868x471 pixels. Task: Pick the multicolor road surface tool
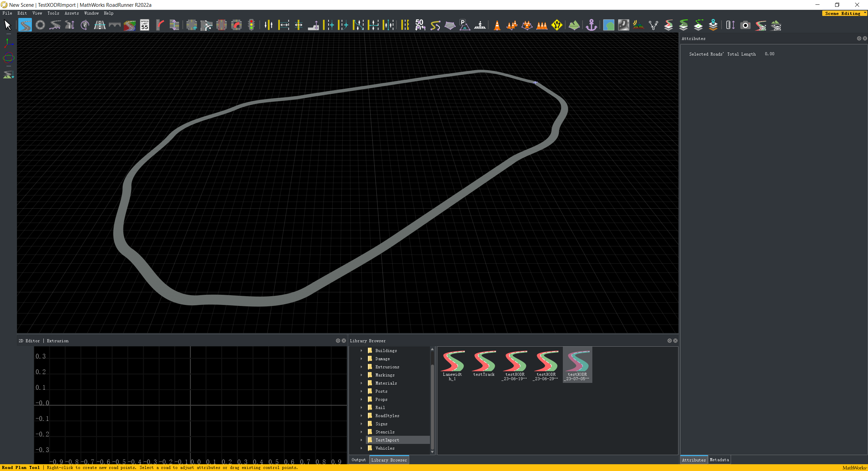pos(130,25)
